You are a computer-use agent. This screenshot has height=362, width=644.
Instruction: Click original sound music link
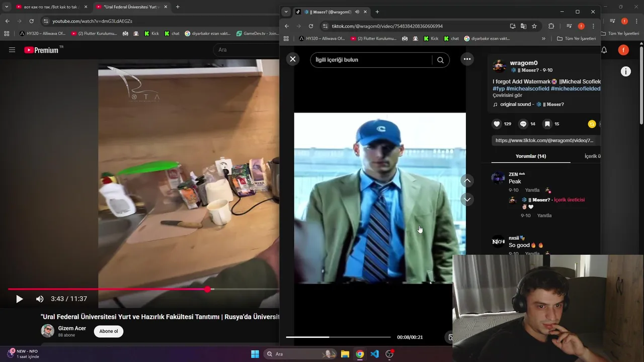(528, 105)
